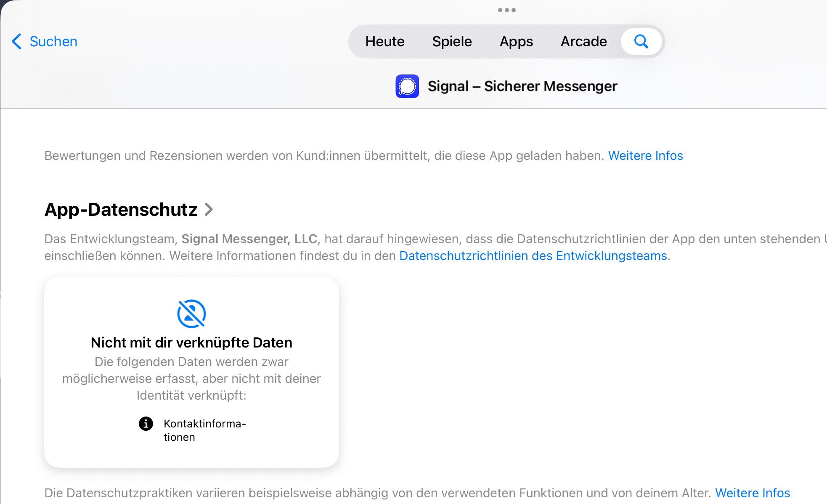Switch to the Heute tab
Screen dimensions: 827x504
(385, 41)
